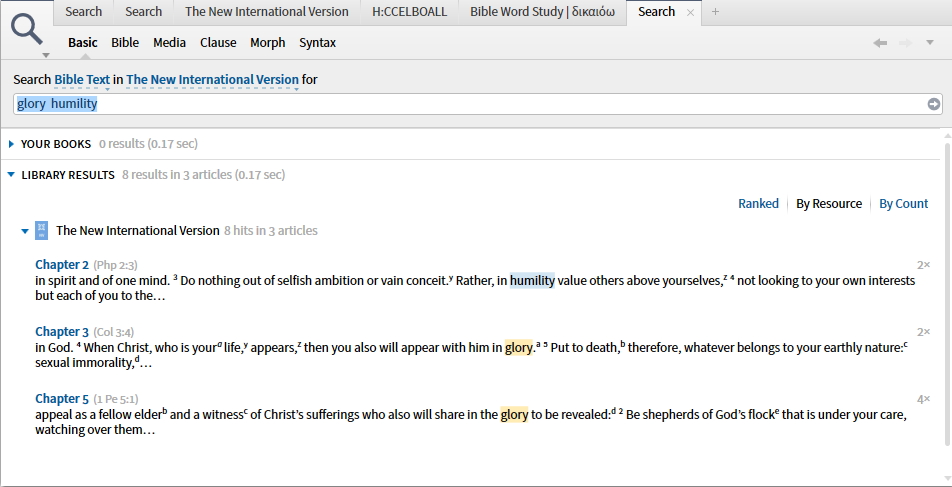The height and width of the screenshot is (487, 952).
Task: Go back with the left navigation arrow
Action: 880,43
